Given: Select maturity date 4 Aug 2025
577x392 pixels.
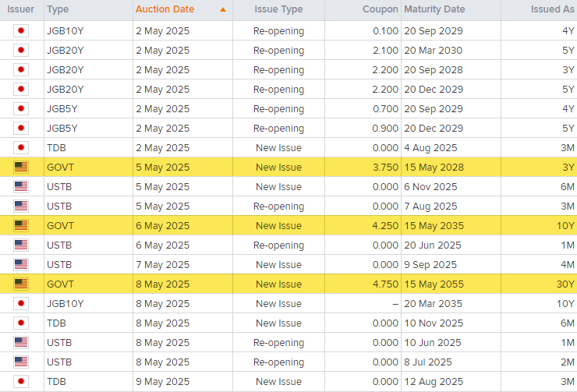Looking at the screenshot, I should coord(430,148).
